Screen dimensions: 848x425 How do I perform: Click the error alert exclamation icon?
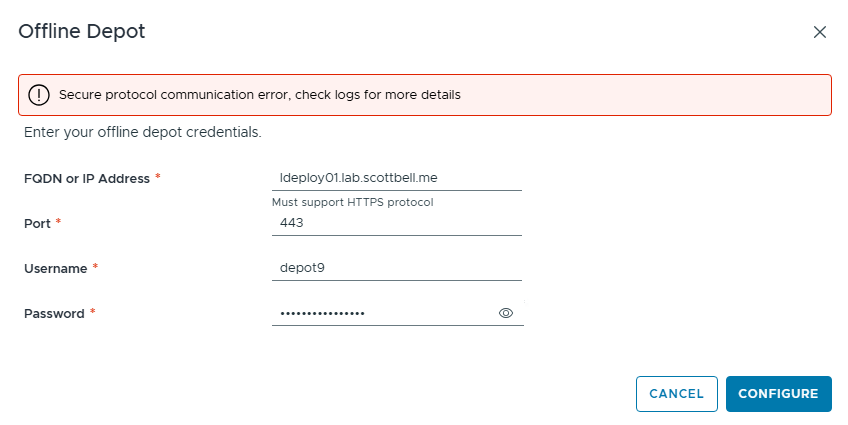point(39,95)
